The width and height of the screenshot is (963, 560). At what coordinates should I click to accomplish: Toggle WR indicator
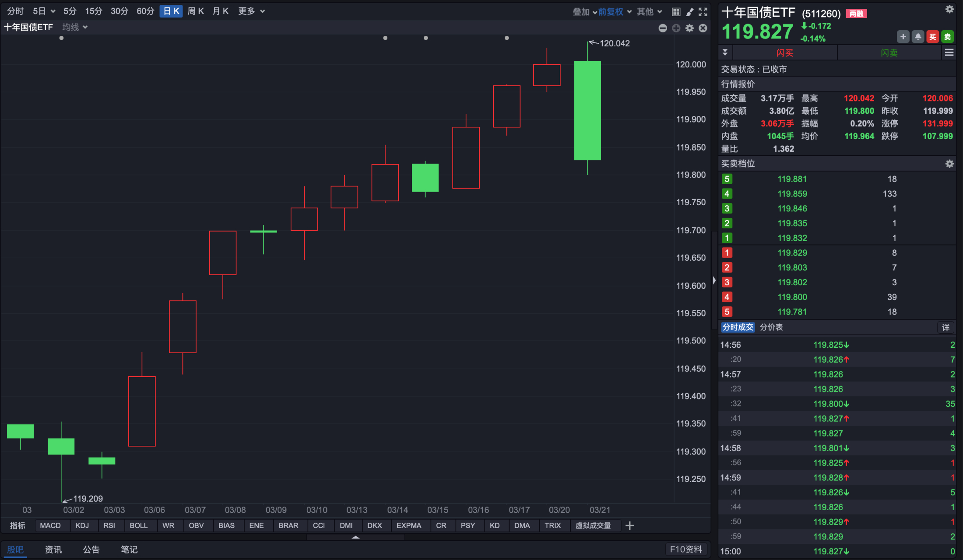[x=168, y=525]
